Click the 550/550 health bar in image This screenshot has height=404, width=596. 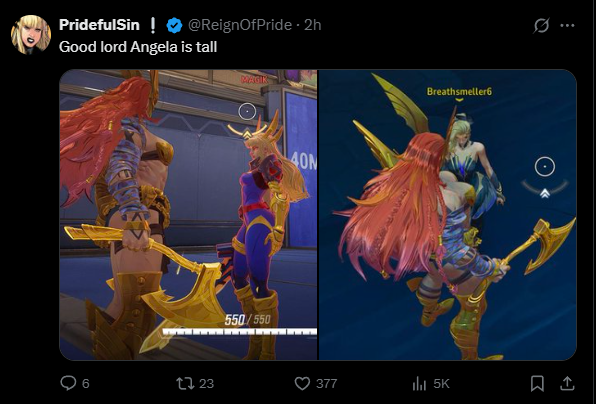[x=240, y=331]
